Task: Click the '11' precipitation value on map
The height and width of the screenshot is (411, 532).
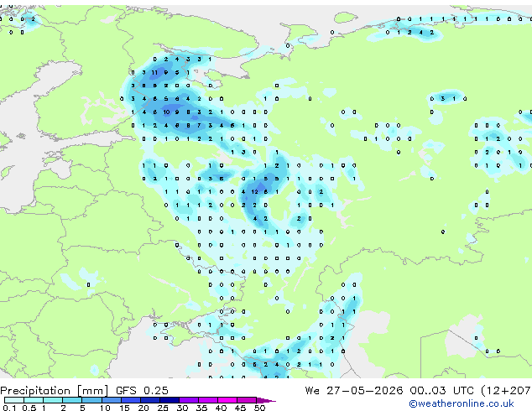Action: click(x=154, y=73)
